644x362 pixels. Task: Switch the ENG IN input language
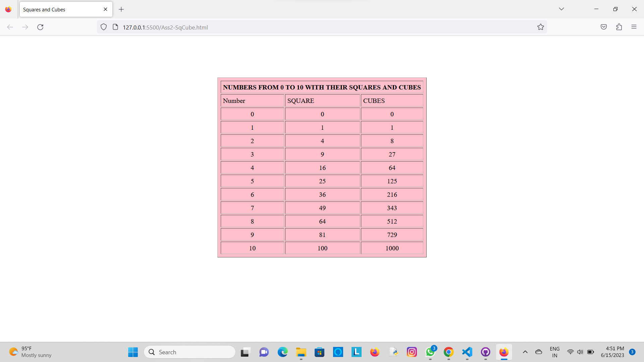click(x=555, y=352)
